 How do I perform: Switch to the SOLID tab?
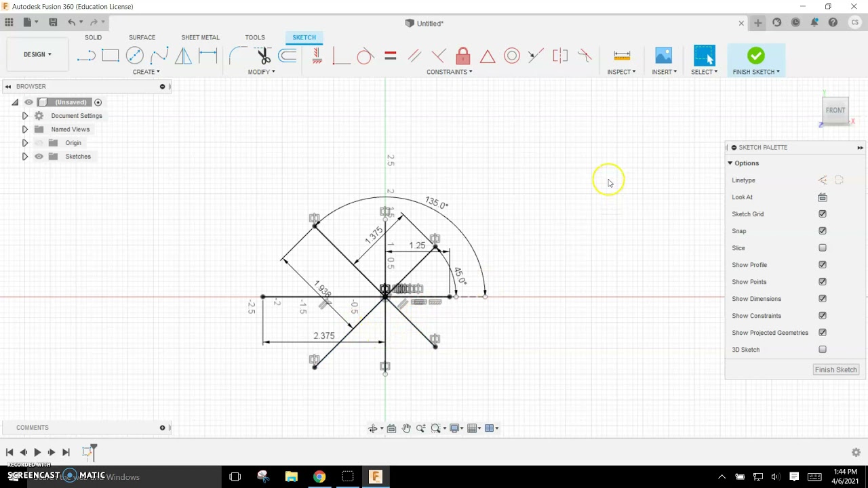coord(93,37)
